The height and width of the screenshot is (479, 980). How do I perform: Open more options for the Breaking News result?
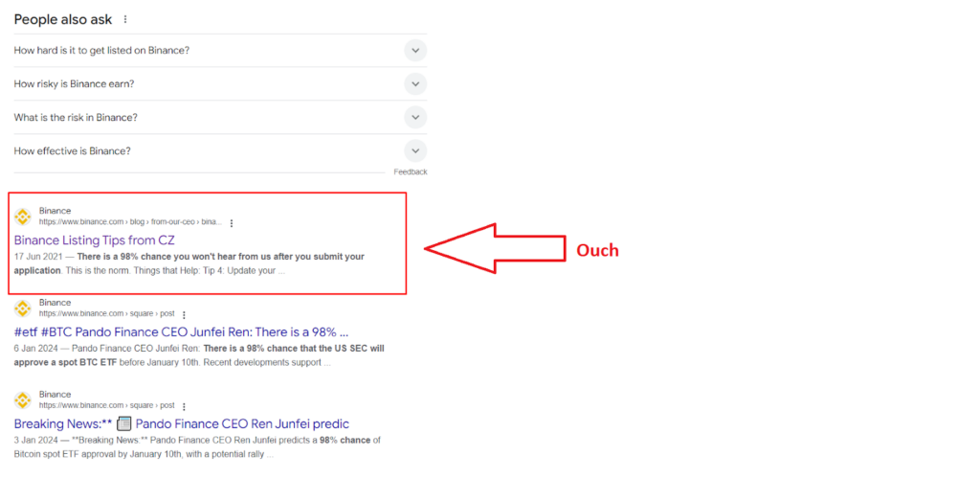point(184,406)
